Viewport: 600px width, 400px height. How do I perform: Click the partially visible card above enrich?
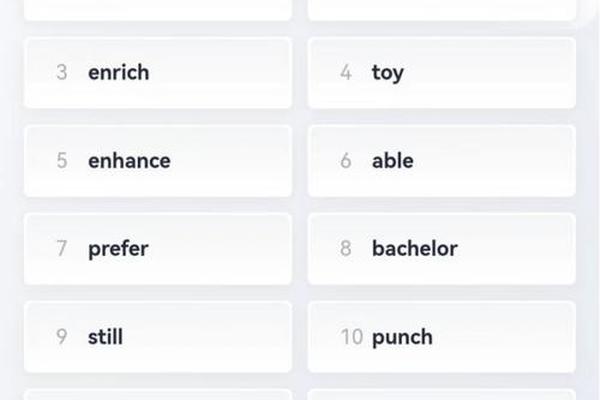click(158, 10)
